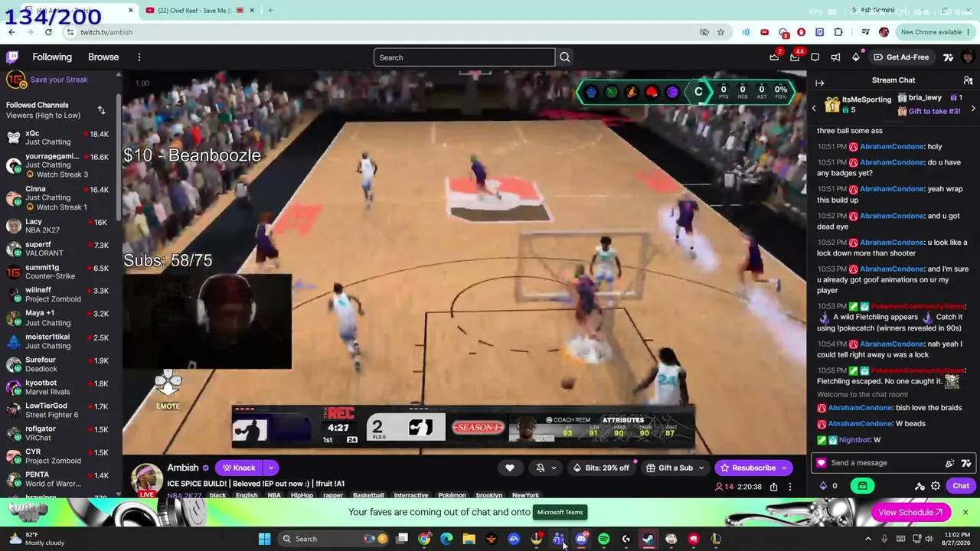Screen dimensions: 980x551
Task: Open the top navigation more menu
Action: coord(139,57)
